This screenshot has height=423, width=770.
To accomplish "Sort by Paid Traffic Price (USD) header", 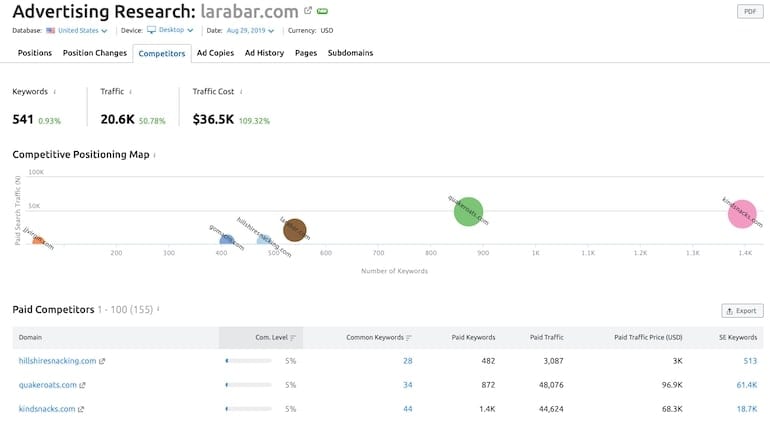I will pyautogui.click(x=648, y=338).
